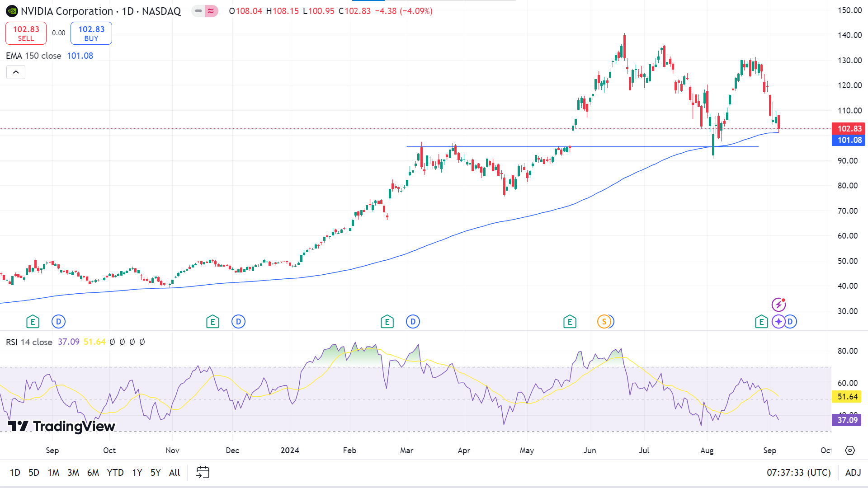Click the 140.00 price axis label
Image resolution: width=868 pixels, height=488 pixels.
click(x=849, y=35)
